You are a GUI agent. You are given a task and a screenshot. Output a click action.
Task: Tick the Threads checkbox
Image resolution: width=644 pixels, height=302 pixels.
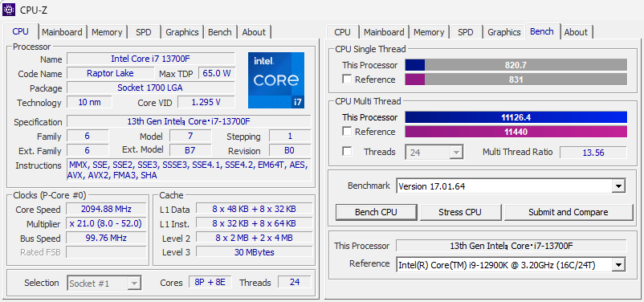click(x=347, y=152)
